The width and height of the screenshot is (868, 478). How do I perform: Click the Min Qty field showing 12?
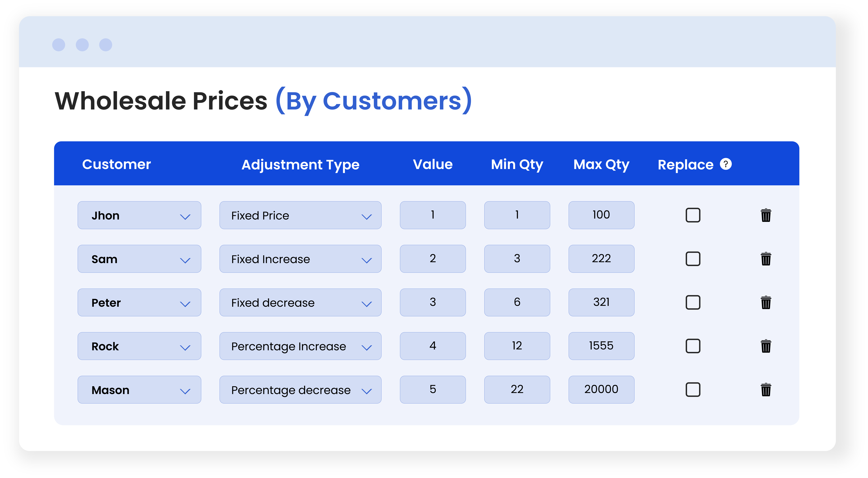517,346
